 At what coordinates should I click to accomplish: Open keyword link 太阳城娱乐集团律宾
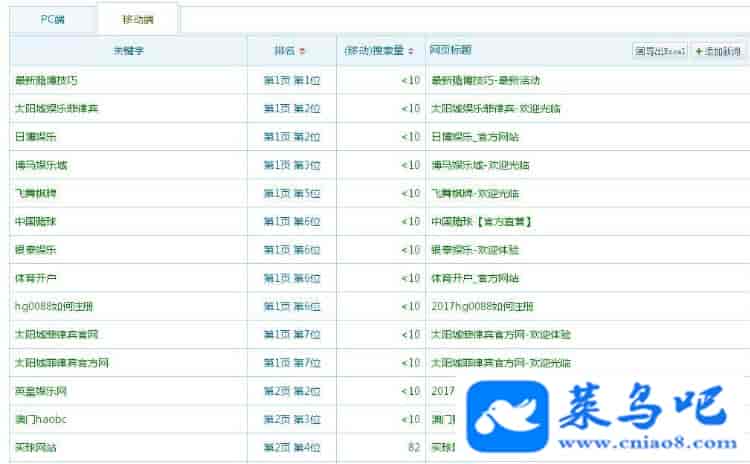(56, 108)
